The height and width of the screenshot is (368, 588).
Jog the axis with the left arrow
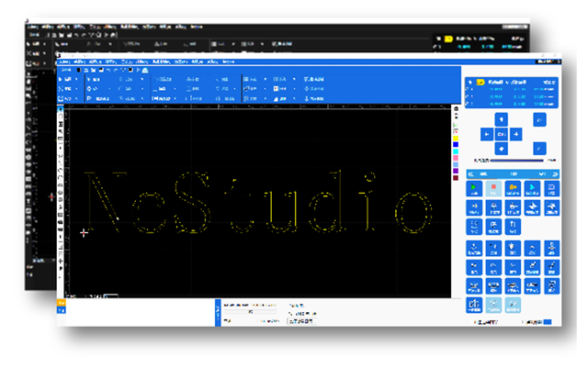[486, 134]
